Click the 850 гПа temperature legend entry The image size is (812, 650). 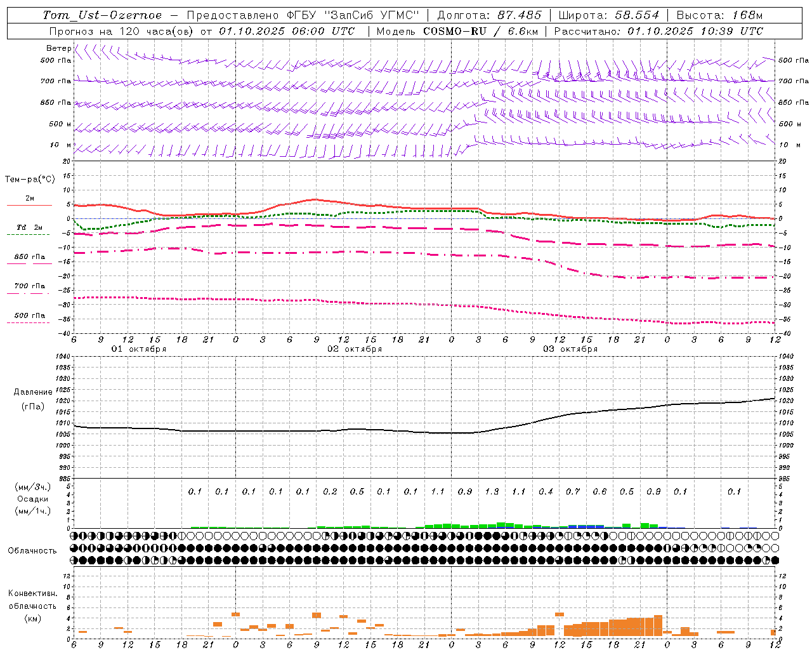pyautogui.click(x=30, y=257)
